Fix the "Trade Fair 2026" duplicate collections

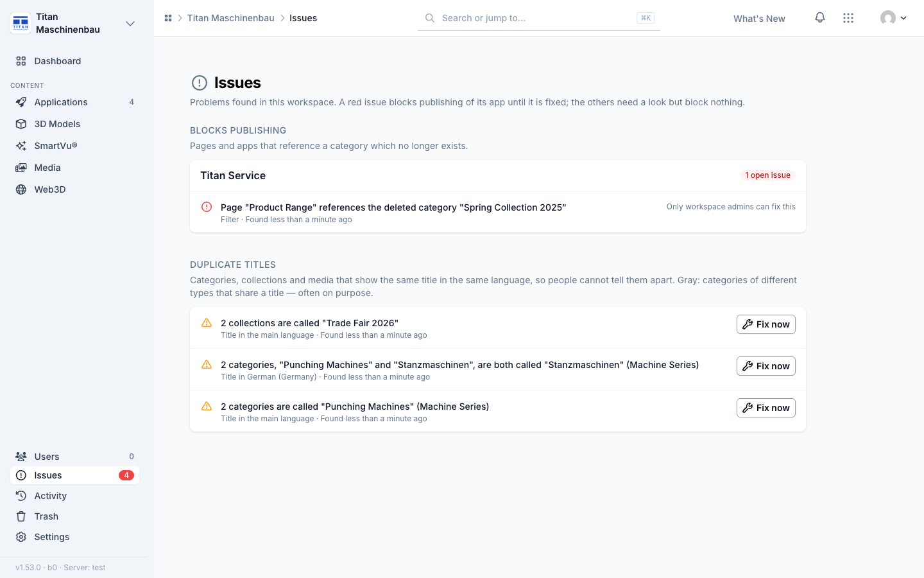tap(766, 324)
